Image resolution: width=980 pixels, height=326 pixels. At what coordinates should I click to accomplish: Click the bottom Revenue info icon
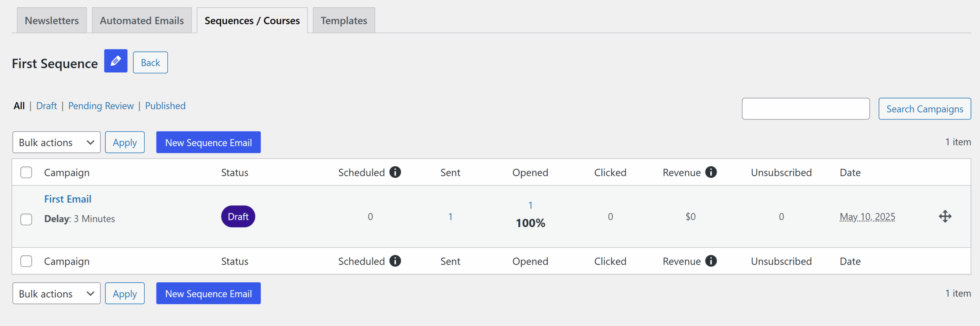coord(711,261)
